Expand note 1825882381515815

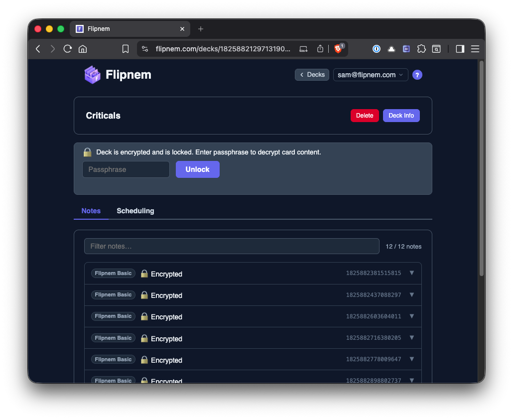[x=412, y=273]
